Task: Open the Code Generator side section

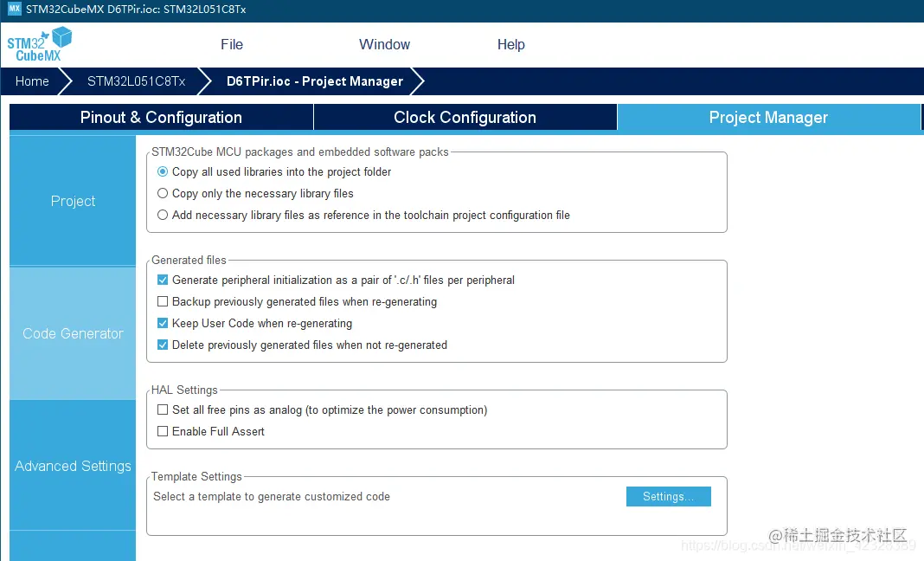Action: click(73, 333)
